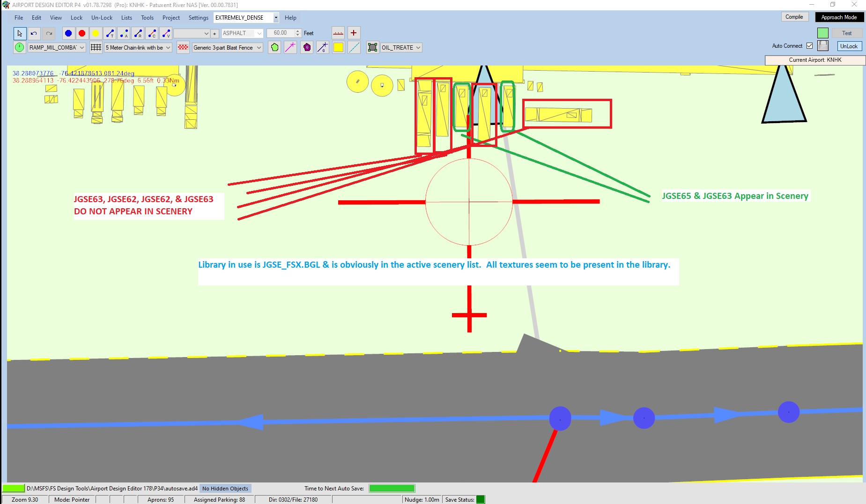Open the ruler measurement tool
The width and height of the screenshot is (866, 504).
[x=338, y=33]
